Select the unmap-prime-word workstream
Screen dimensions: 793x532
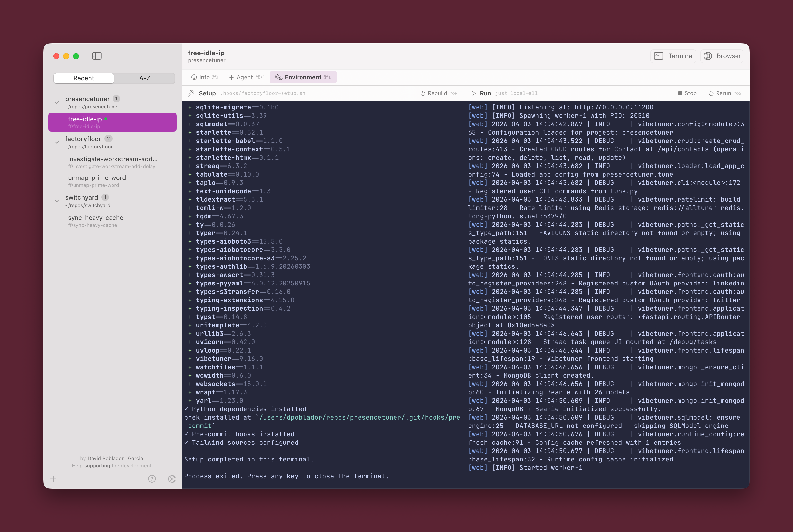97,181
